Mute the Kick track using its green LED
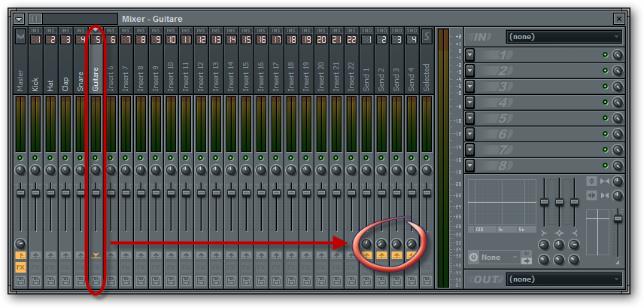The image size is (644, 308). tap(35, 158)
